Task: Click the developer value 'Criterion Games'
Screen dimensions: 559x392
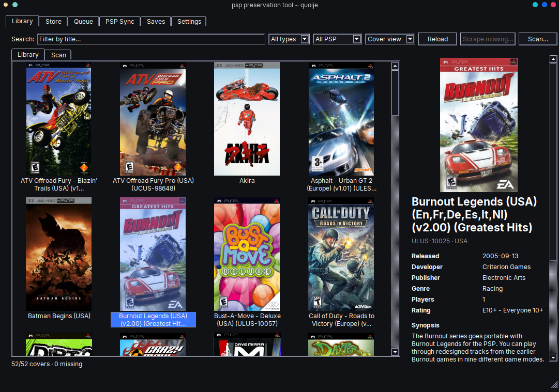Action: pyautogui.click(x=506, y=266)
